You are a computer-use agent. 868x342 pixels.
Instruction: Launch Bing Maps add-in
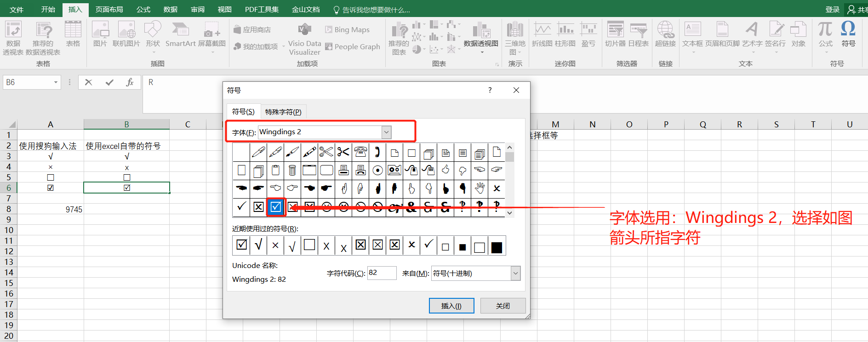347,29
